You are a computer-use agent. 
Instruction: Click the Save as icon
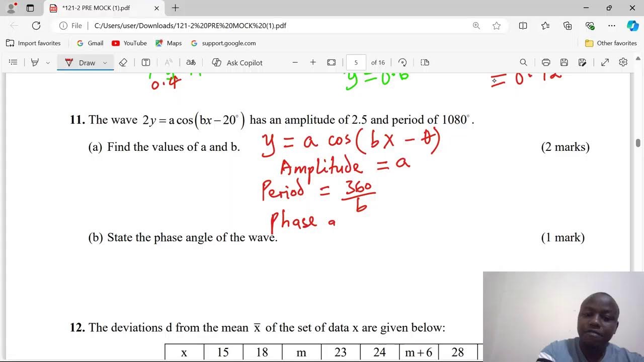582,62
